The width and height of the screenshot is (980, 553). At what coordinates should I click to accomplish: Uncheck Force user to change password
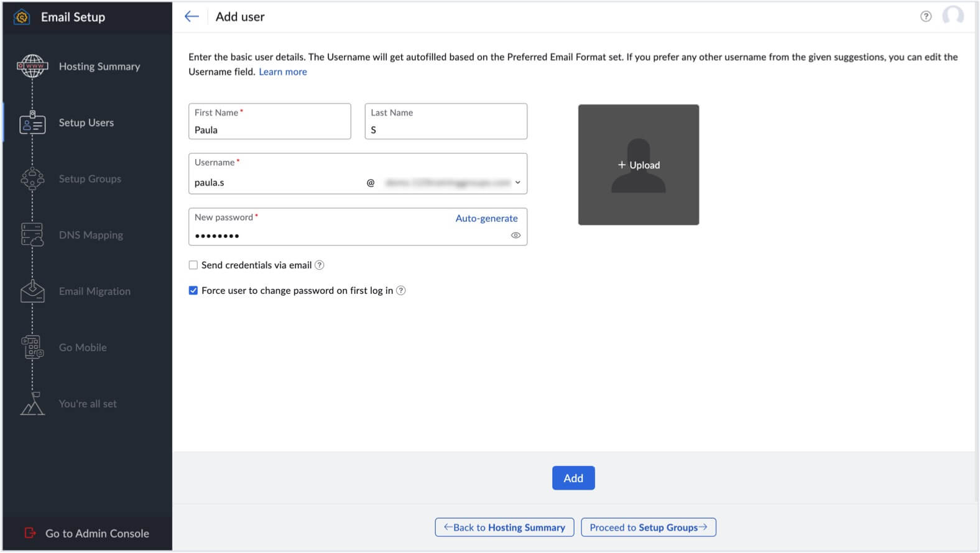click(193, 290)
